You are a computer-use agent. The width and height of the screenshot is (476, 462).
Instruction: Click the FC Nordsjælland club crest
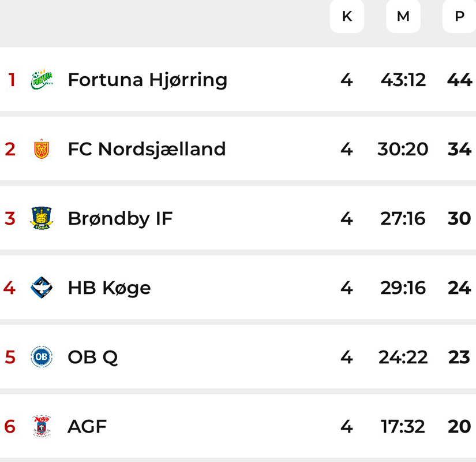click(x=42, y=149)
